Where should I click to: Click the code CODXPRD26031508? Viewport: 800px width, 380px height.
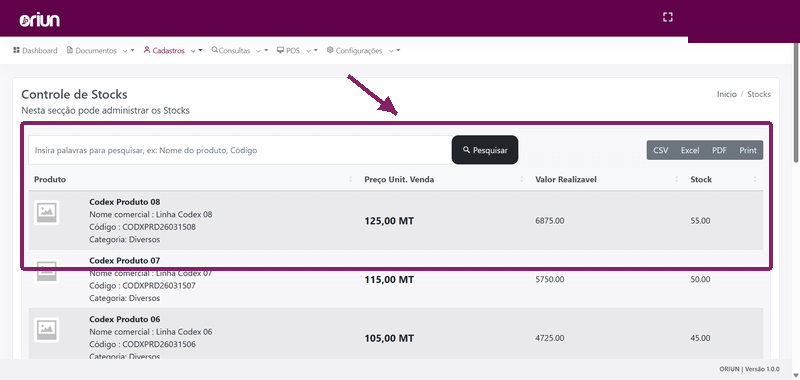click(159, 227)
